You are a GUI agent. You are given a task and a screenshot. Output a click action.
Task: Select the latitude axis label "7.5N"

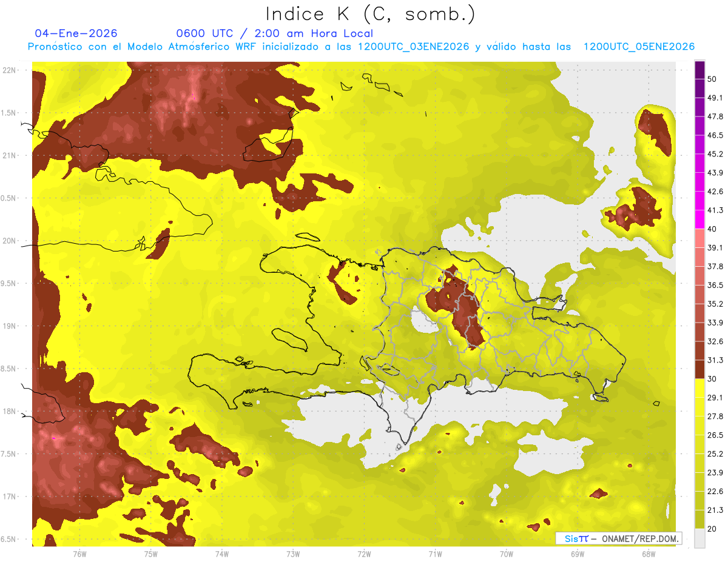(x=8, y=455)
